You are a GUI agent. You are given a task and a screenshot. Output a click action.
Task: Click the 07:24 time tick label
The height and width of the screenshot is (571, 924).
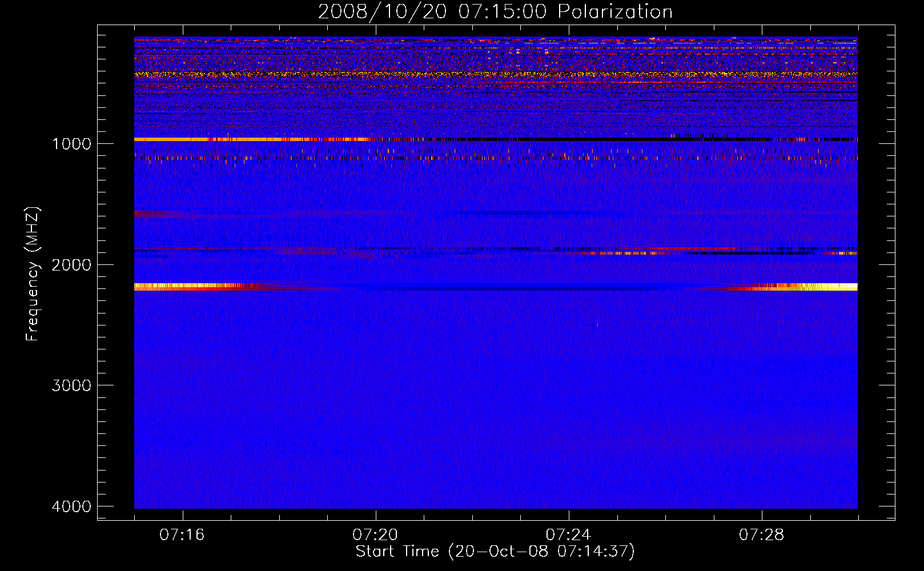click(x=568, y=535)
